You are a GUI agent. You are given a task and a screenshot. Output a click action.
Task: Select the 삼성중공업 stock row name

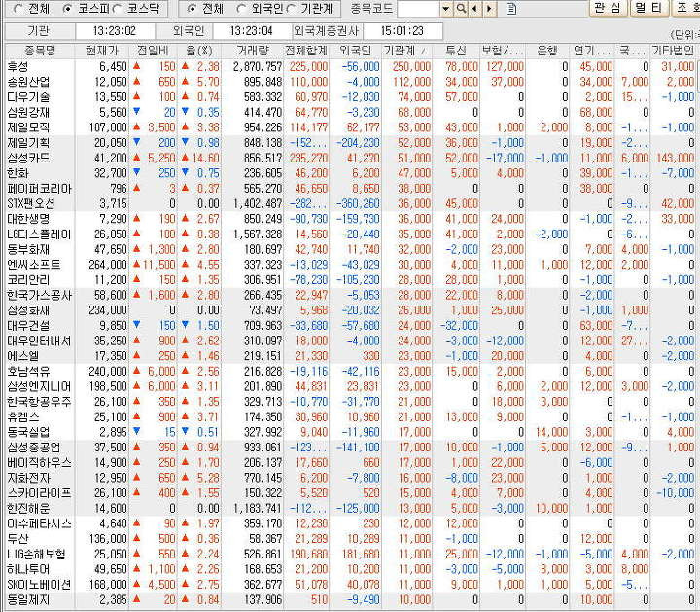(34, 448)
